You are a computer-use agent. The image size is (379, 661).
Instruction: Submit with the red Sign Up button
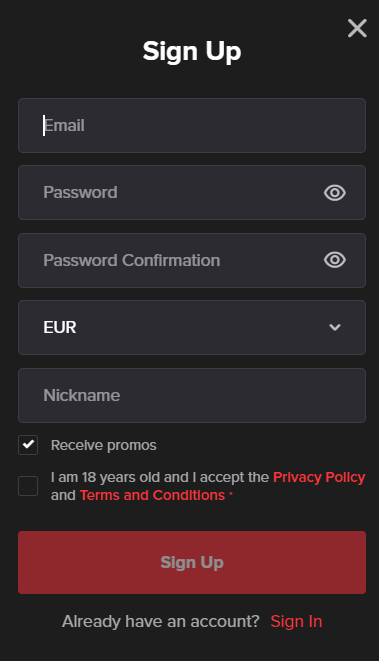point(192,562)
